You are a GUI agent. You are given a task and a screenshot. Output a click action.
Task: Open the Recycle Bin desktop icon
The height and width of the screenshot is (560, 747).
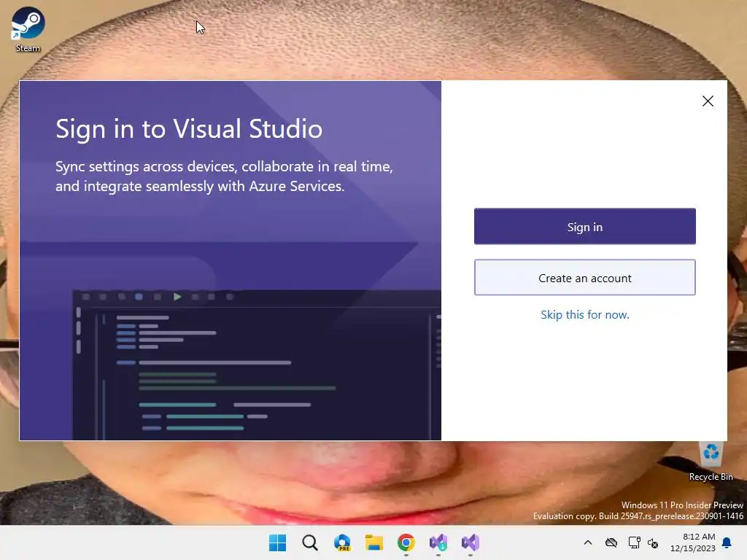point(711,462)
